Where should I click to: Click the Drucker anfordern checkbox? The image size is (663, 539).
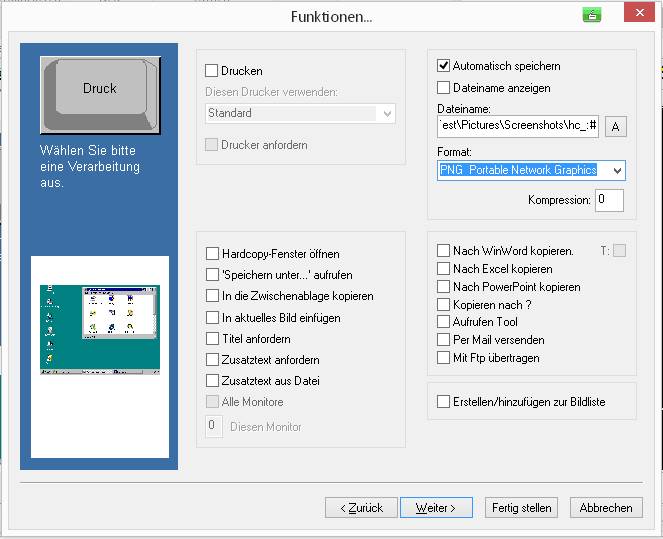(x=211, y=145)
